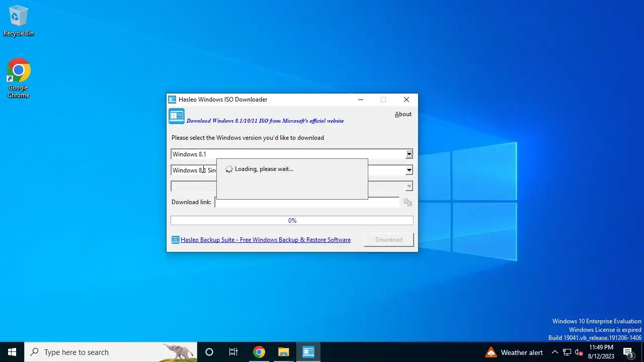Expand the disabled language dropdown arrow

point(410,187)
